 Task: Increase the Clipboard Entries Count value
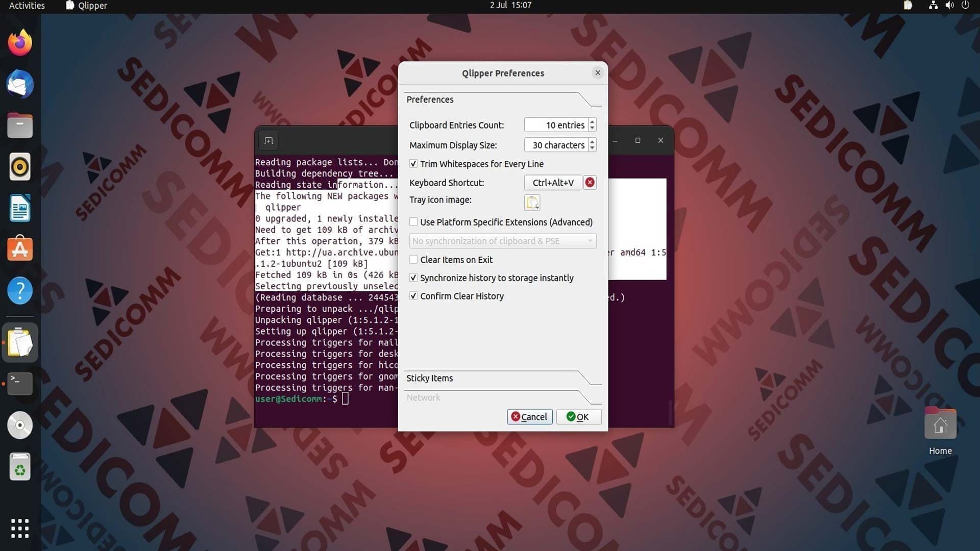point(592,122)
